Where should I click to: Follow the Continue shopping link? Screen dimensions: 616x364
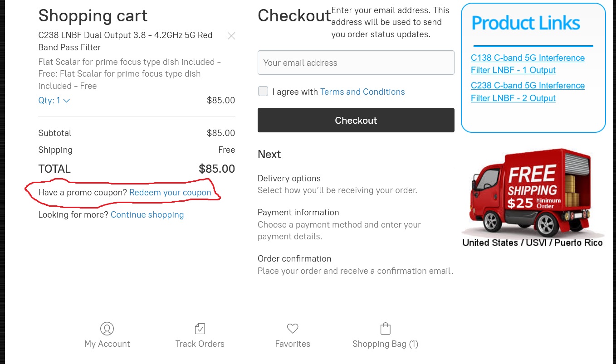coord(147,215)
